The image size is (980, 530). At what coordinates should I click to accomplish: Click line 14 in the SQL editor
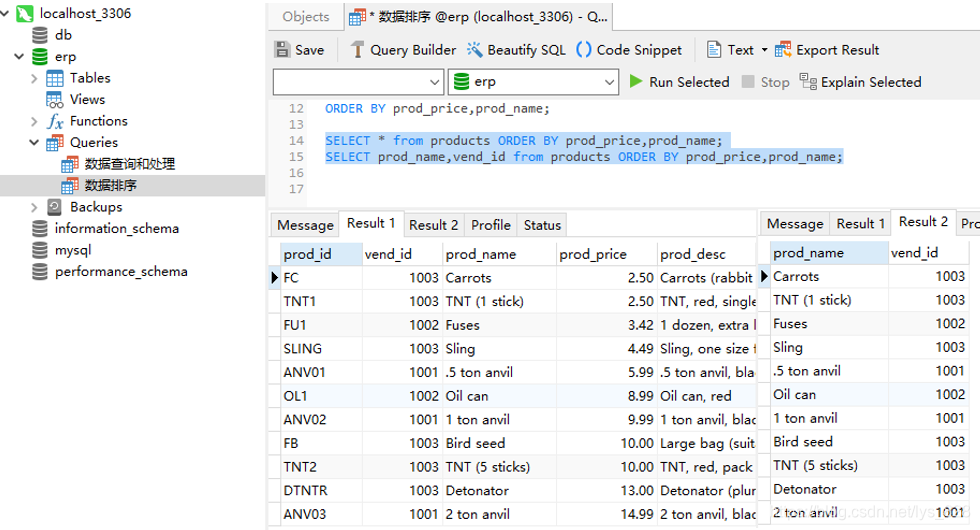coord(524,141)
